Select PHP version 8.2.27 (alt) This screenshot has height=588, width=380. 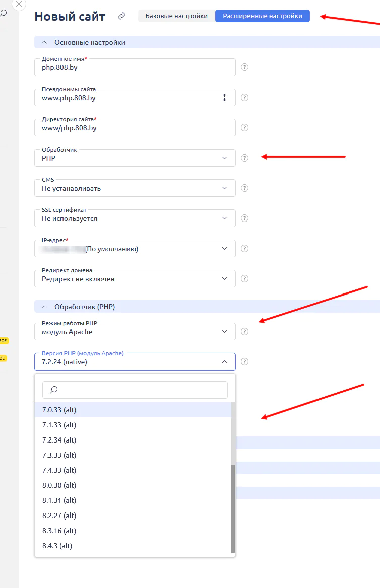(x=133, y=516)
